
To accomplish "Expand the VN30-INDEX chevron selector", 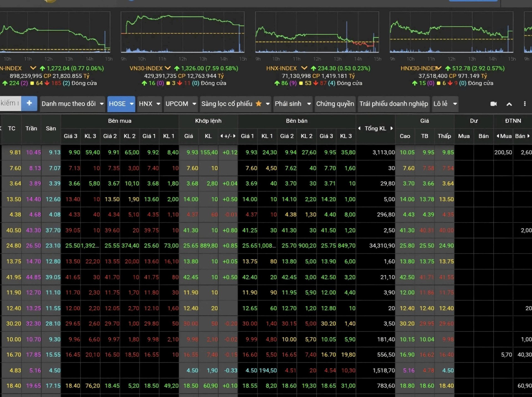I will (168, 68).
